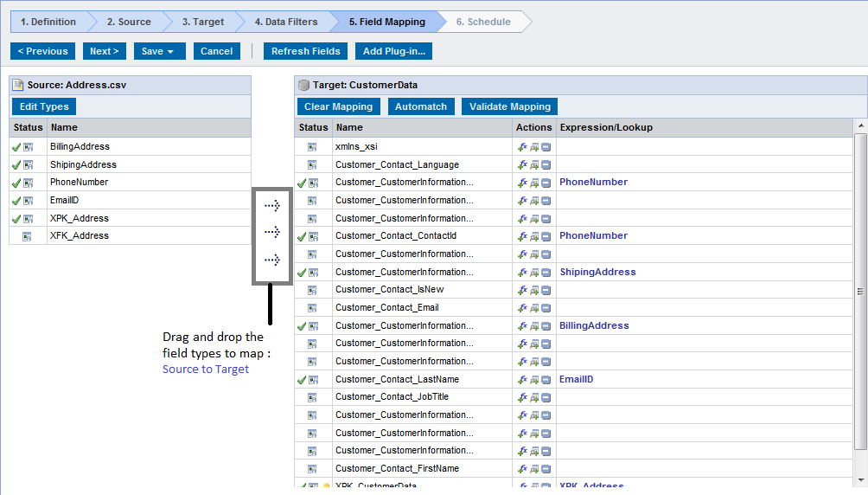
Task: Click EmailID expression in Customer_Contact_LastName row
Action: click(x=577, y=379)
